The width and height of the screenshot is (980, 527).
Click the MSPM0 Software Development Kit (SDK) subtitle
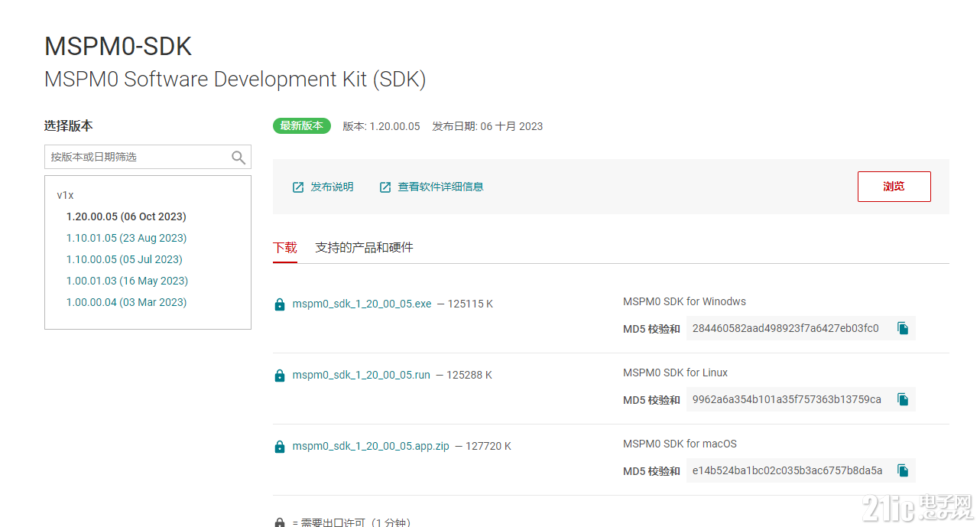pyautogui.click(x=235, y=80)
